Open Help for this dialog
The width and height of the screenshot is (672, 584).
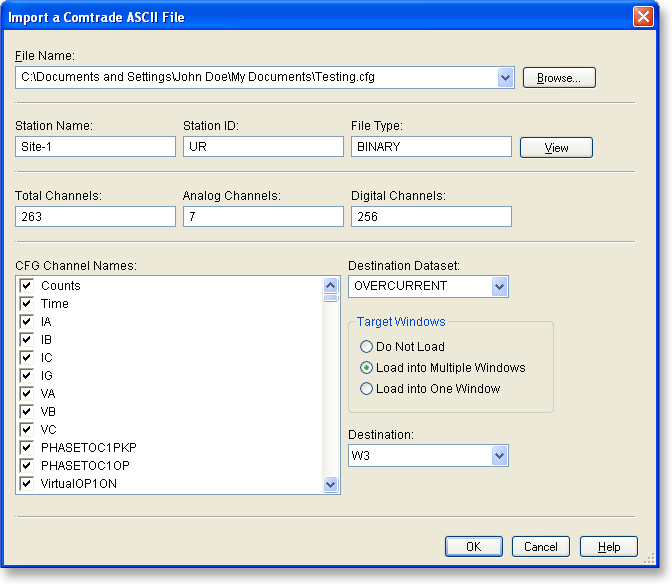coord(609,546)
